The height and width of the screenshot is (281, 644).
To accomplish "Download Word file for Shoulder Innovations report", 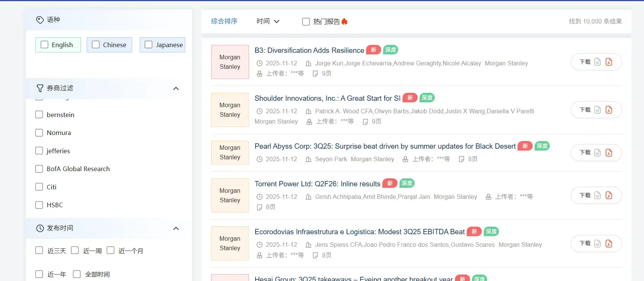I will click(x=597, y=110).
